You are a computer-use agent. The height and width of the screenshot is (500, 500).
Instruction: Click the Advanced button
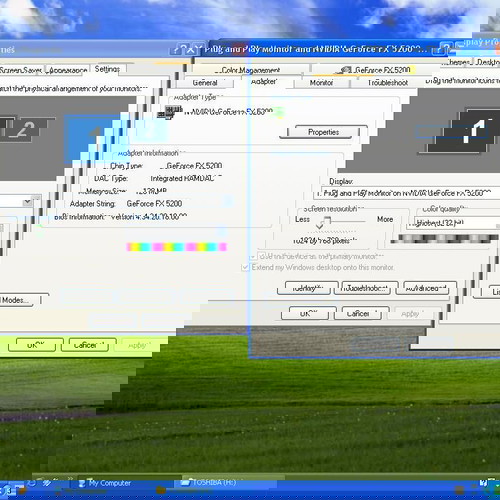coord(426,288)
